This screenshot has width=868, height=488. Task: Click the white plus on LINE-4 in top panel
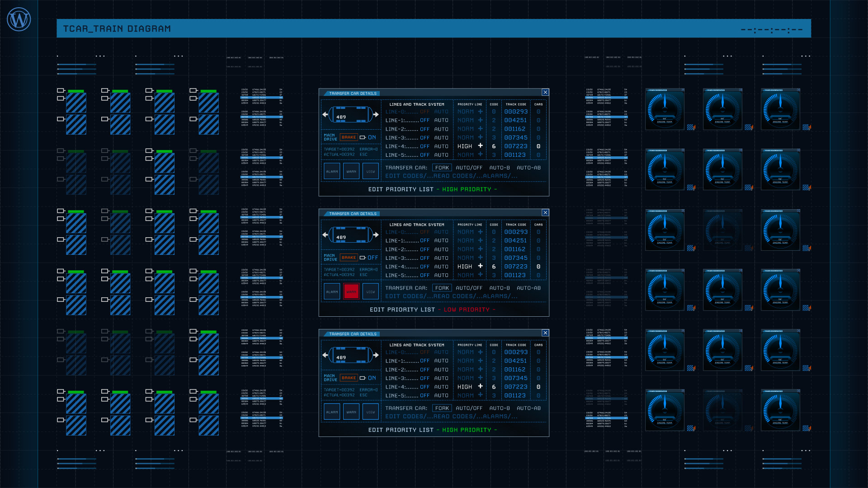point(480,146)
